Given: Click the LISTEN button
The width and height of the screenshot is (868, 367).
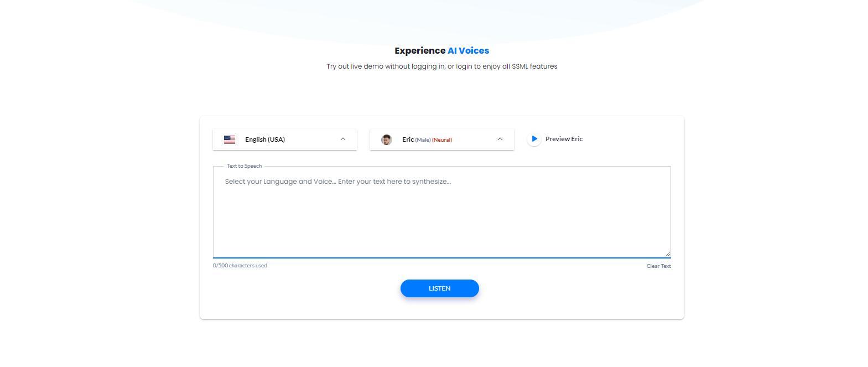Looking at the screenshot, I should [x=440, y=288].
